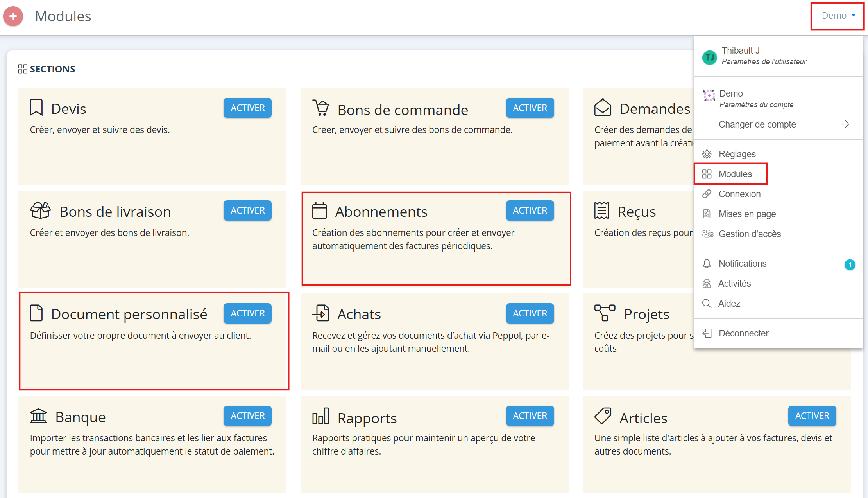Activate the Bons de commande module

(x=530, y=108)
